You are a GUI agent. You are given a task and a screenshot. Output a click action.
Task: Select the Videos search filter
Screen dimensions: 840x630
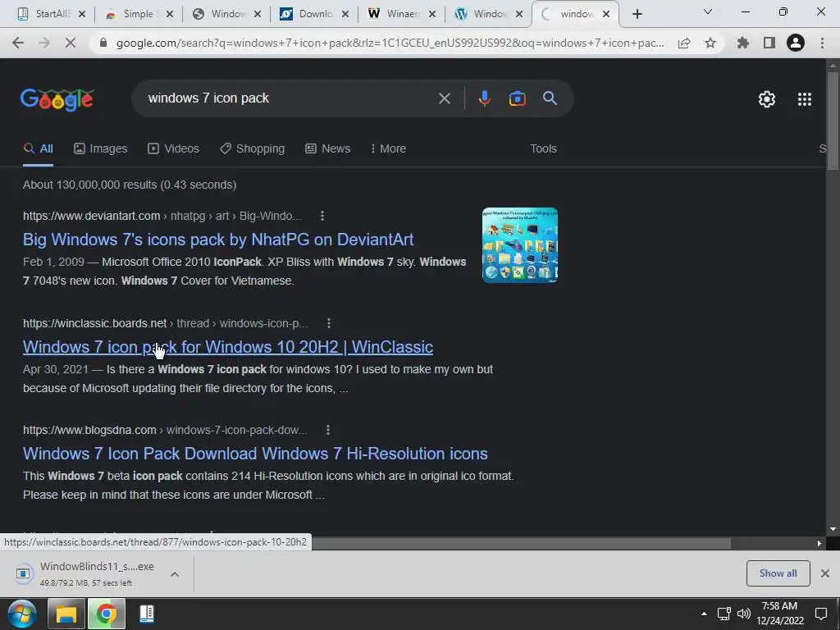point(174,148)
